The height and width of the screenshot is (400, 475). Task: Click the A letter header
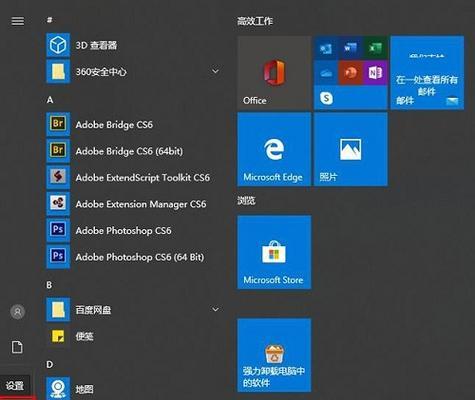point(50,100)
